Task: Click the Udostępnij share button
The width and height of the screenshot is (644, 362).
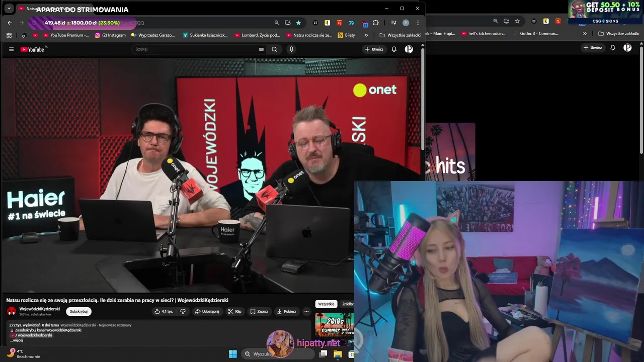Action: (x=207, y=311)
